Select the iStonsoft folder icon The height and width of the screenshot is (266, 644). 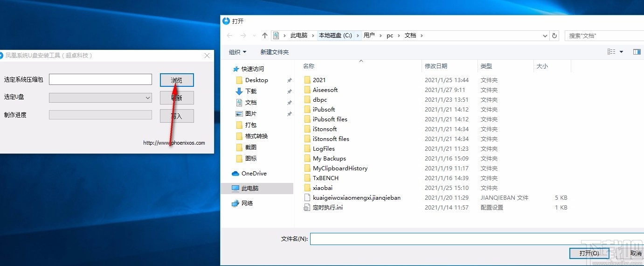point(307,129)
